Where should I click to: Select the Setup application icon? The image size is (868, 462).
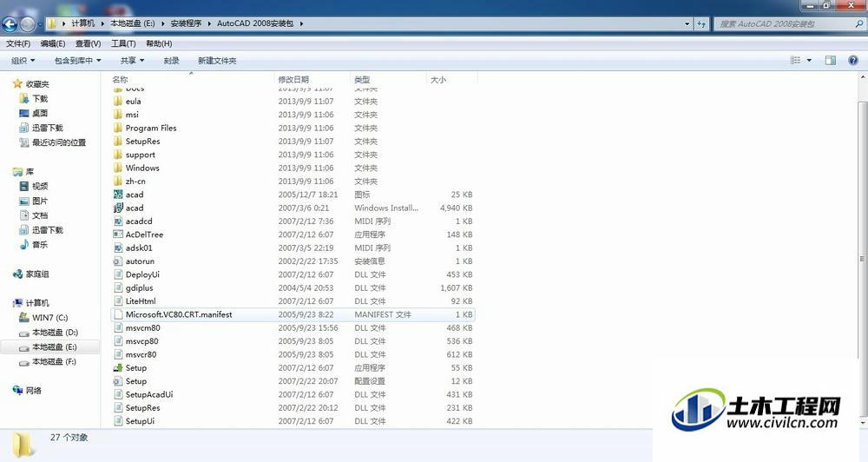[x=118, y=368]
